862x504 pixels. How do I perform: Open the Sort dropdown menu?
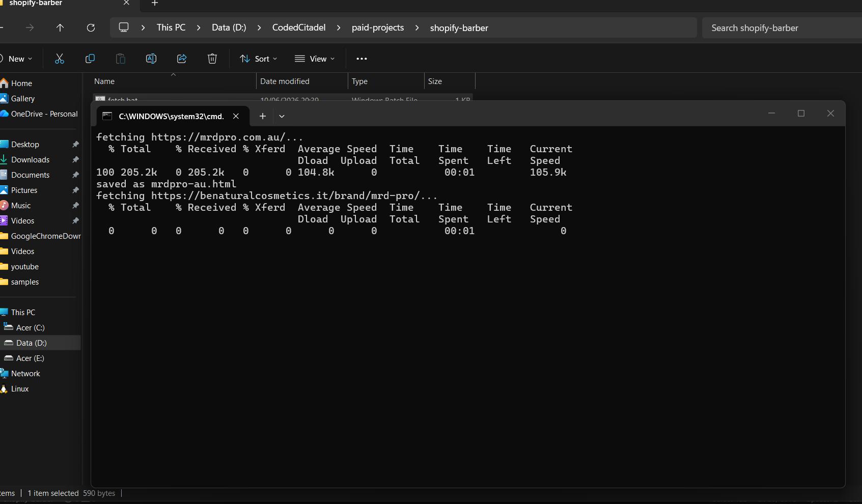259,59
